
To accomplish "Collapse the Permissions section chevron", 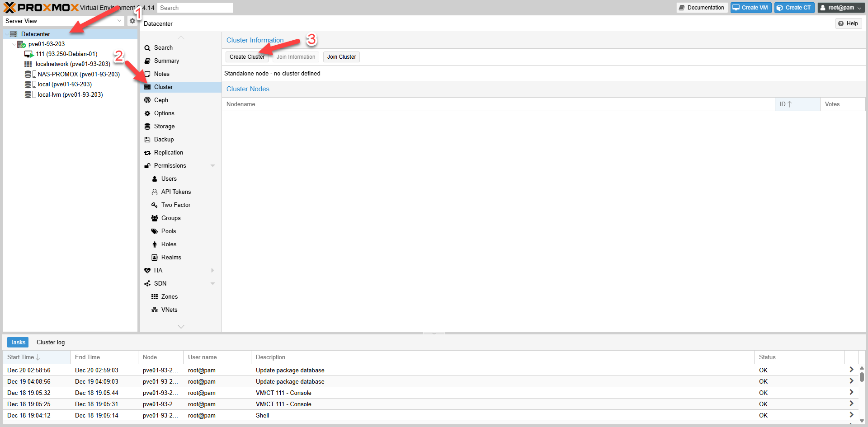I will point(212,165).
